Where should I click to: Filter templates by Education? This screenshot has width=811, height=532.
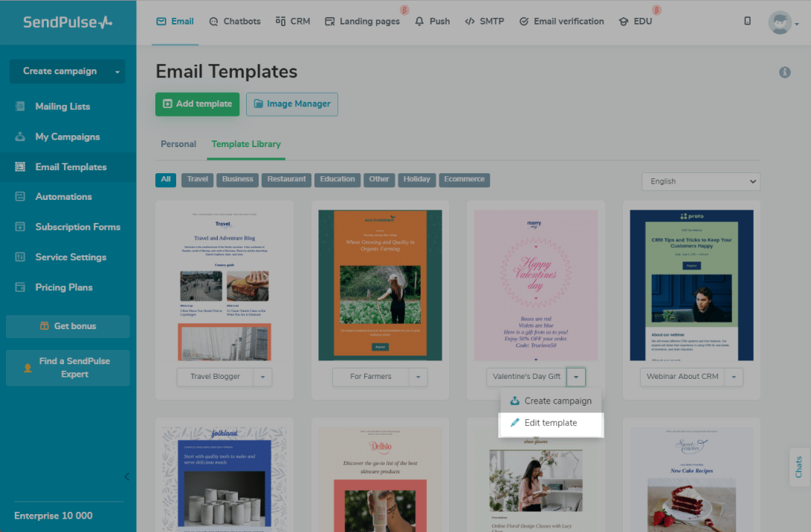pyautogui.click(x=337, y=179)
